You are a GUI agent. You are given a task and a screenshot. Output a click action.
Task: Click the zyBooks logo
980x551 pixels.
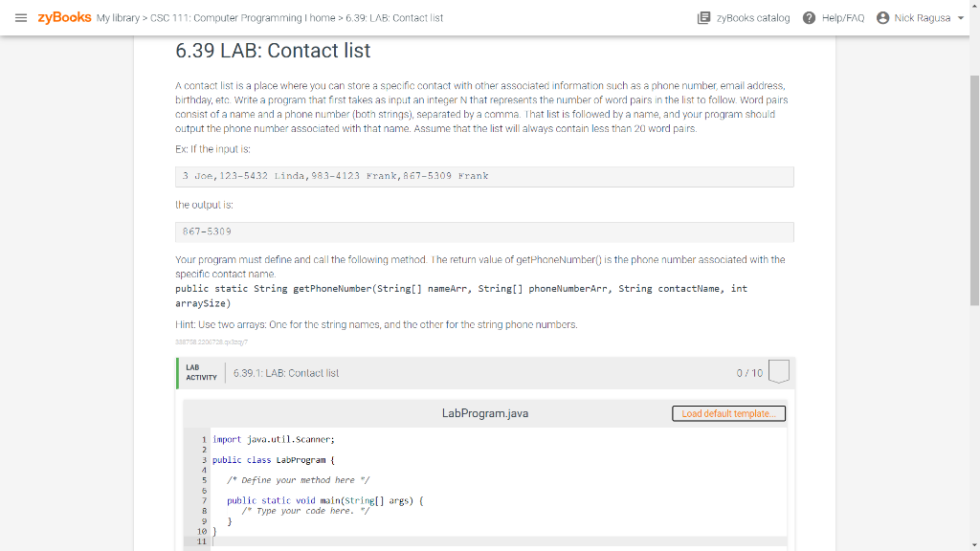coord(64,17)
